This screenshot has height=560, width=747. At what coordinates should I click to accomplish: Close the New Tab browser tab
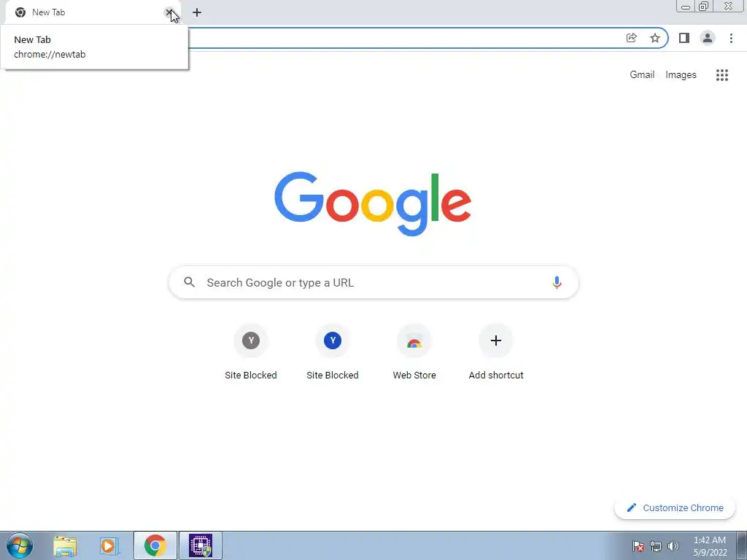pyautogui.click(x=169, y=12)
